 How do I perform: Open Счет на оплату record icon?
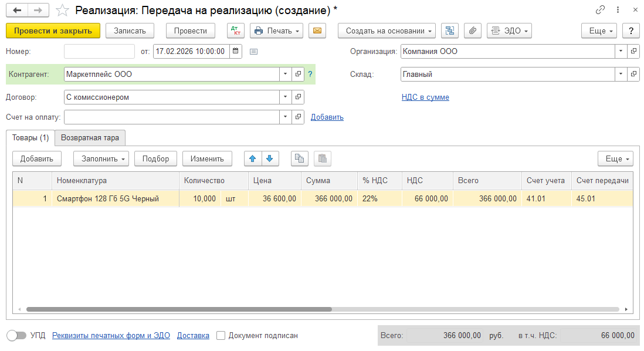(298, 117)
